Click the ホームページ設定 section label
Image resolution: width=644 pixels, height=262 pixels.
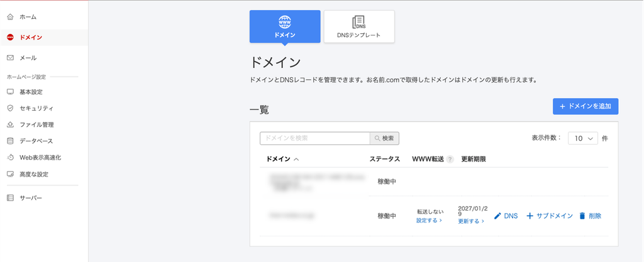coord(26,77)
